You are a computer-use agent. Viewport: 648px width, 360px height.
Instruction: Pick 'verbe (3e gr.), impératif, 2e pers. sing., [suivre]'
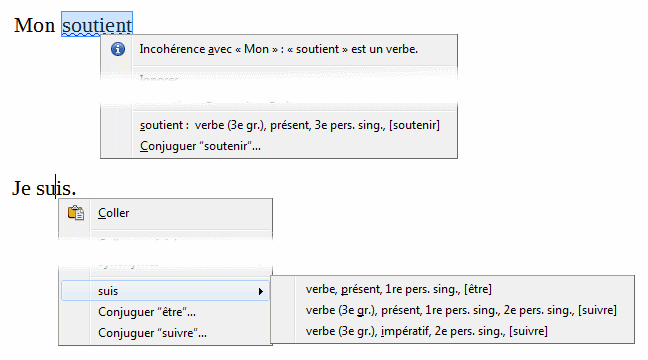(427, 331)
